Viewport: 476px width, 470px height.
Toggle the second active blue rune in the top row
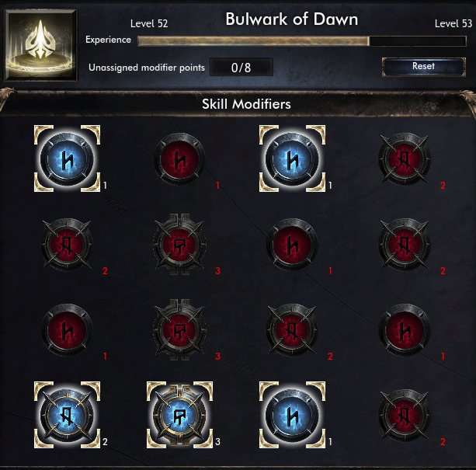tap(292, 159)
